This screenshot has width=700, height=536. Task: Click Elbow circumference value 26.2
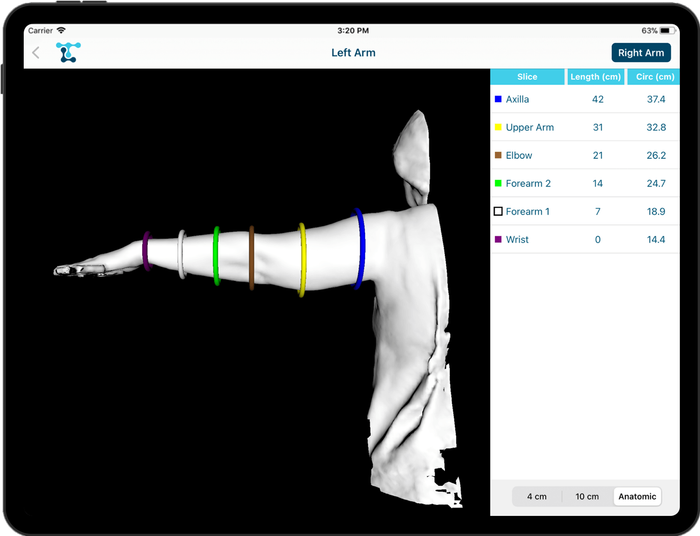656,155
